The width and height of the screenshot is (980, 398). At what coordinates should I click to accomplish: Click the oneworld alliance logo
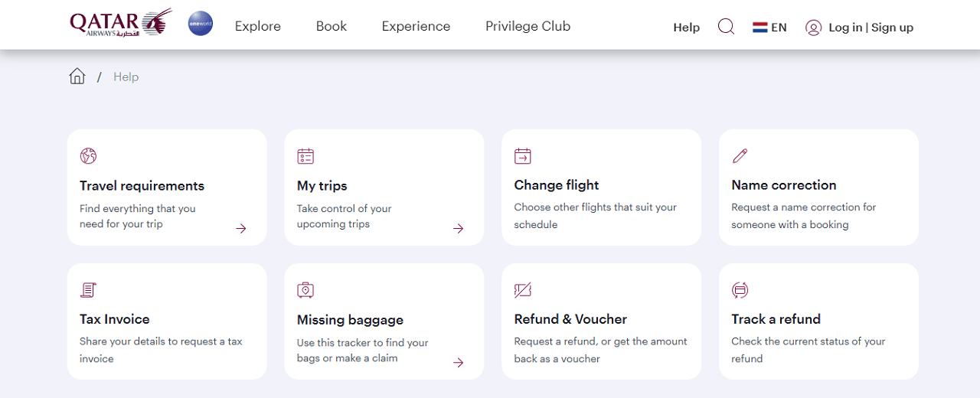pyautogui.click(x=201, y=24)
